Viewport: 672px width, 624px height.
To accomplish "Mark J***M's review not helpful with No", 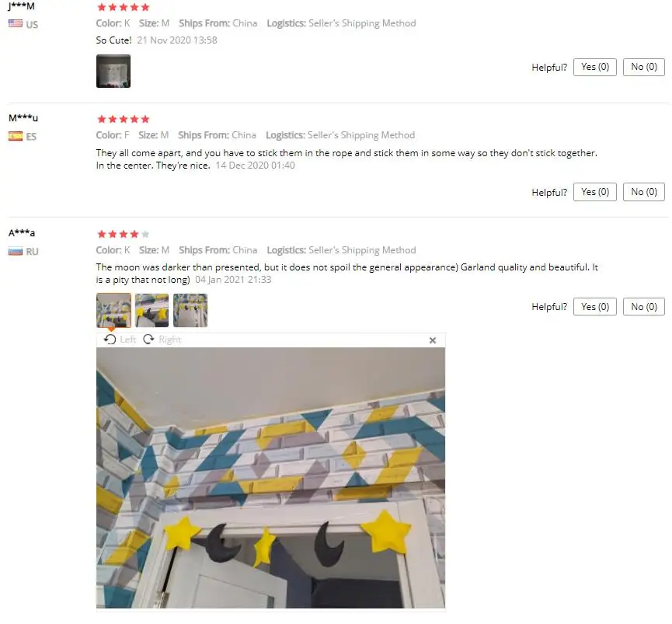I will click(644, 67).
